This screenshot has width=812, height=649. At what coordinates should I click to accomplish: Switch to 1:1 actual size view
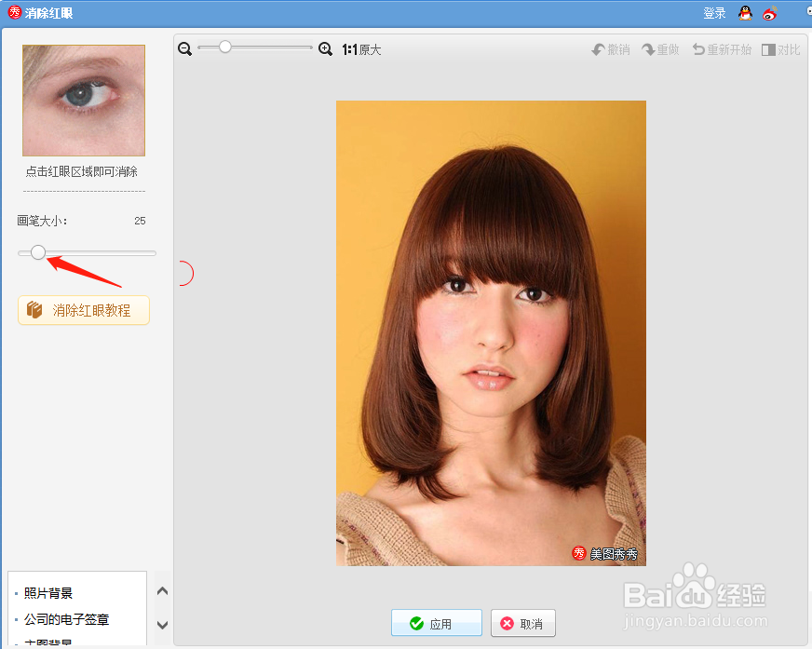pos(361,49)
